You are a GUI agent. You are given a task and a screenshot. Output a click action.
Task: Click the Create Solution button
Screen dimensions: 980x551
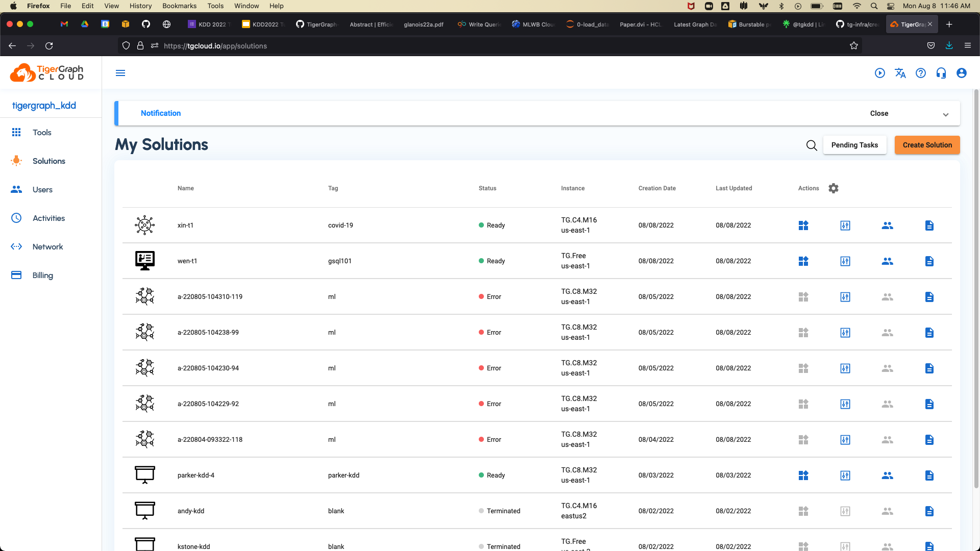click(927, 145)
